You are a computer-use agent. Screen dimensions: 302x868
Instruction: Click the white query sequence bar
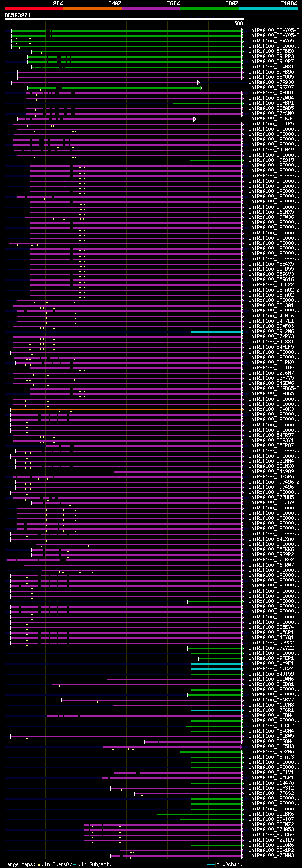pyautogui.click(x=125, y=19)
